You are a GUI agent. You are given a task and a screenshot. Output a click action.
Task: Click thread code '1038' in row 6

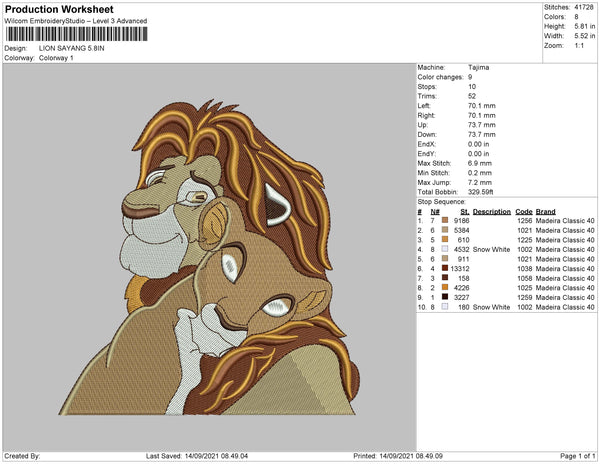pyautogui.click(x=525, y=269)
